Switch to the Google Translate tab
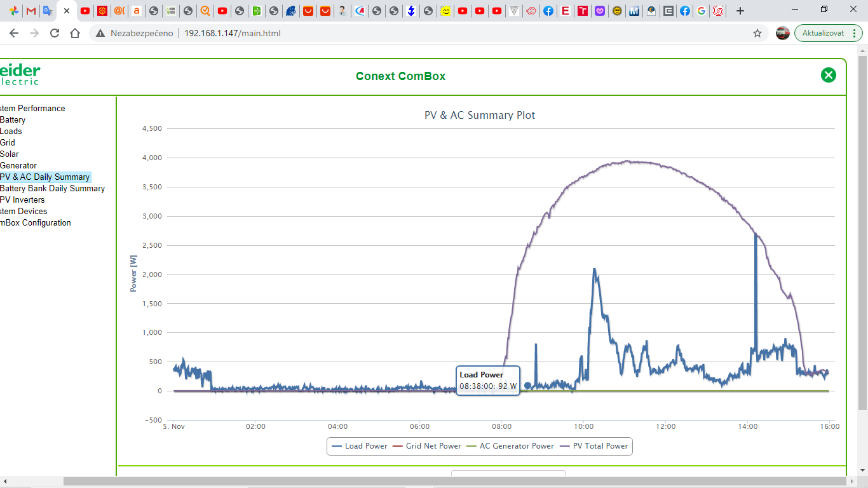Viewport: 868px width, 488px height. (48, 11)
